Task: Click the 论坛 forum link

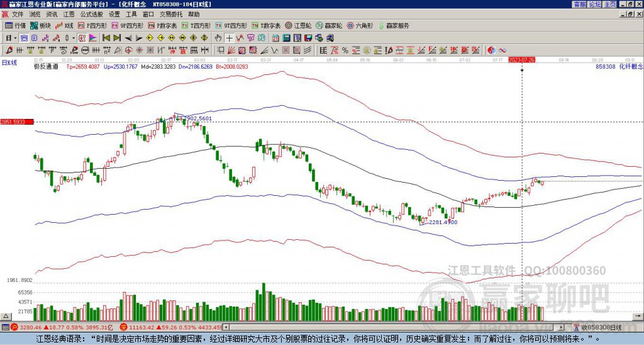Action: point(594,4)
